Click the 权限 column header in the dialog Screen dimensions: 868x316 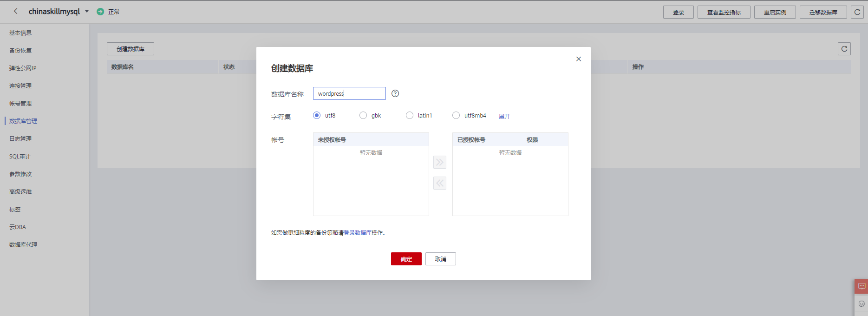tap(532, 140)
